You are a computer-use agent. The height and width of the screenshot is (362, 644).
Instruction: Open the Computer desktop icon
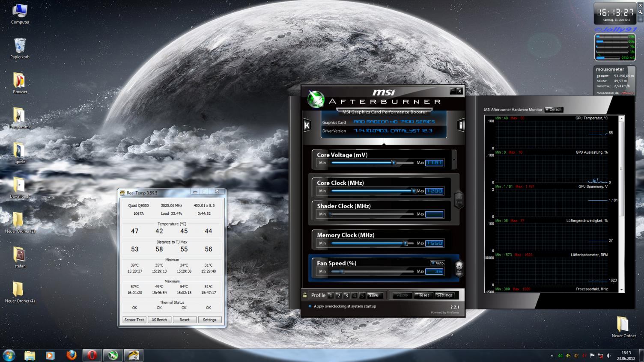coord(20,14)
